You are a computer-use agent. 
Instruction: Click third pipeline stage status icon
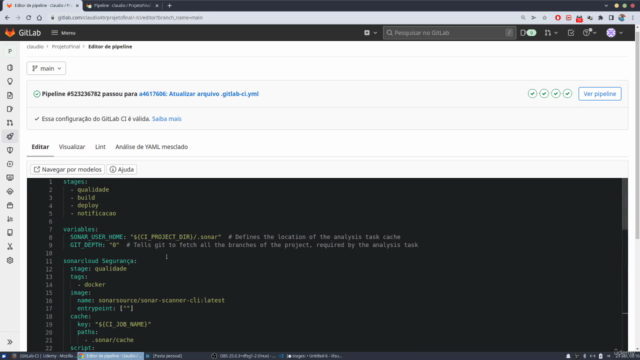coord(556,94)
